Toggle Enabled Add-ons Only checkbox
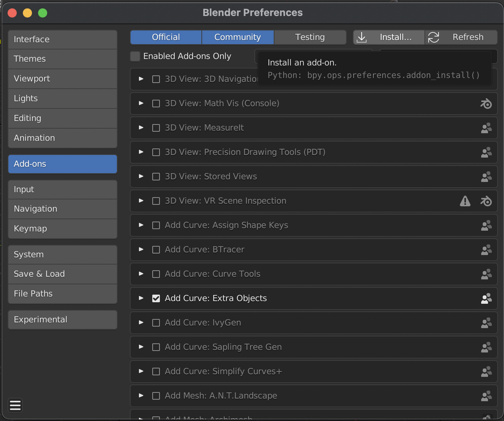 tap(135, 56)
